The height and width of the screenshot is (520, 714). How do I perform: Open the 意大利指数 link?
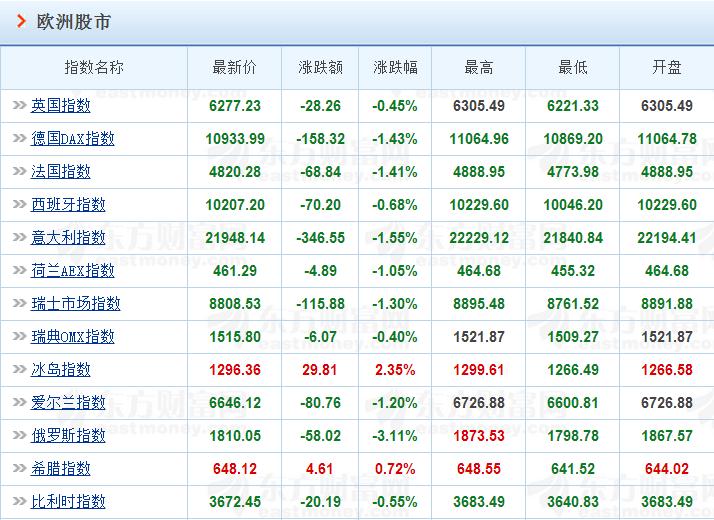[x=68, y=237]
